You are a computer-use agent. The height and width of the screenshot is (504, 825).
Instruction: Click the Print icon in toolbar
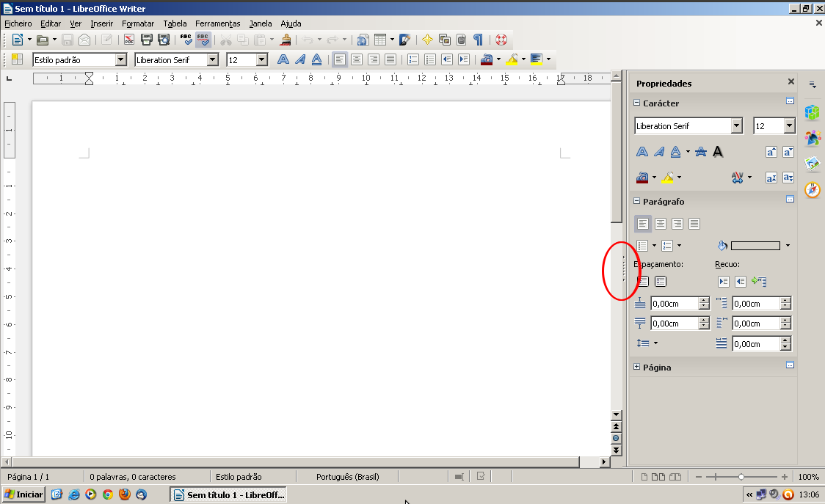pos(147,40)
